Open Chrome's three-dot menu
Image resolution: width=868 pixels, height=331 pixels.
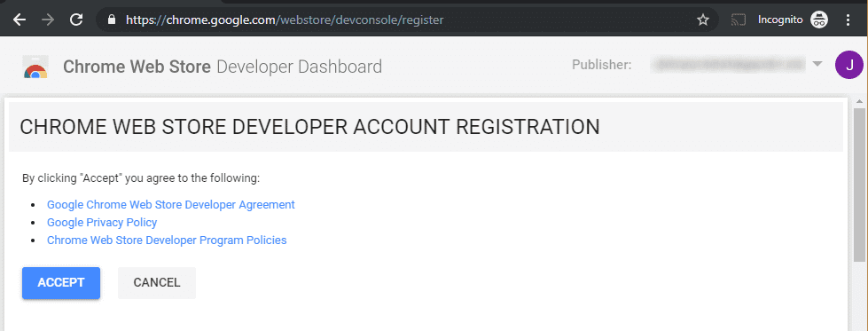(848, 20)
